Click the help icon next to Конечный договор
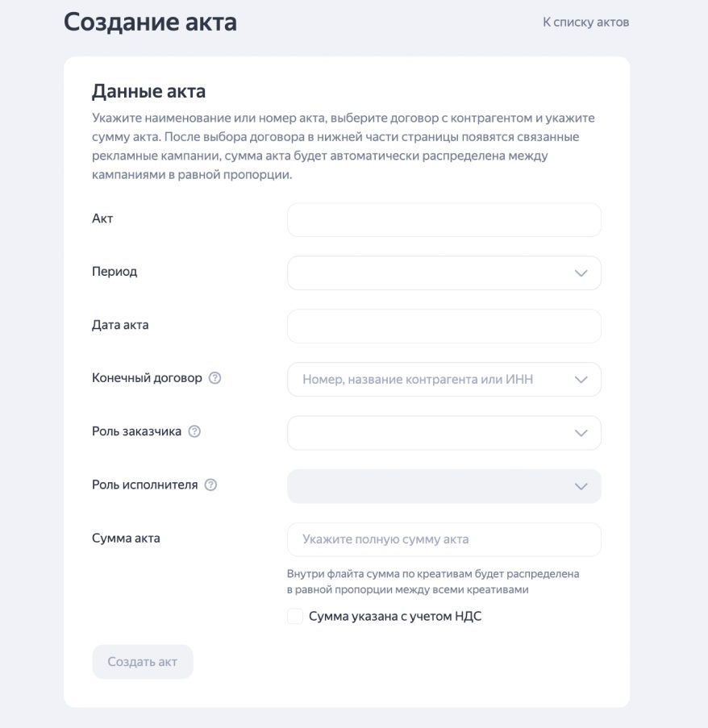Viewport: 708px width, 728px height. click(214, 378)
